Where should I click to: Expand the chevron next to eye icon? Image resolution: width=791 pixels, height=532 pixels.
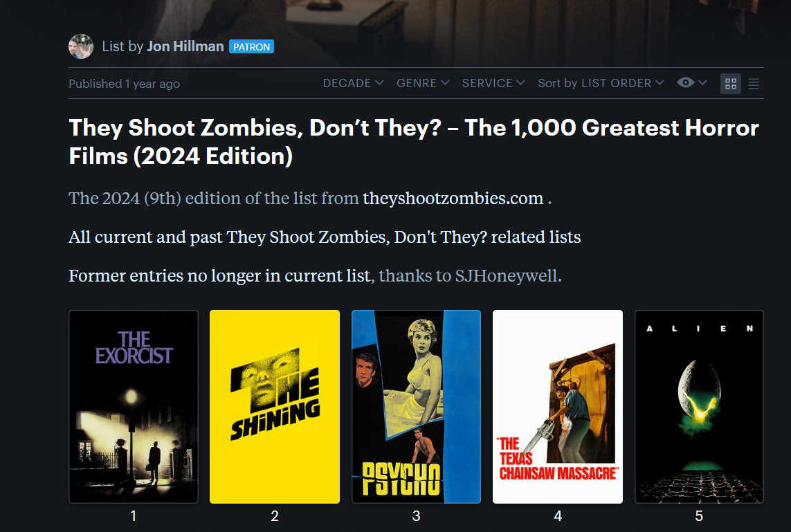click(x=702, y=83)
